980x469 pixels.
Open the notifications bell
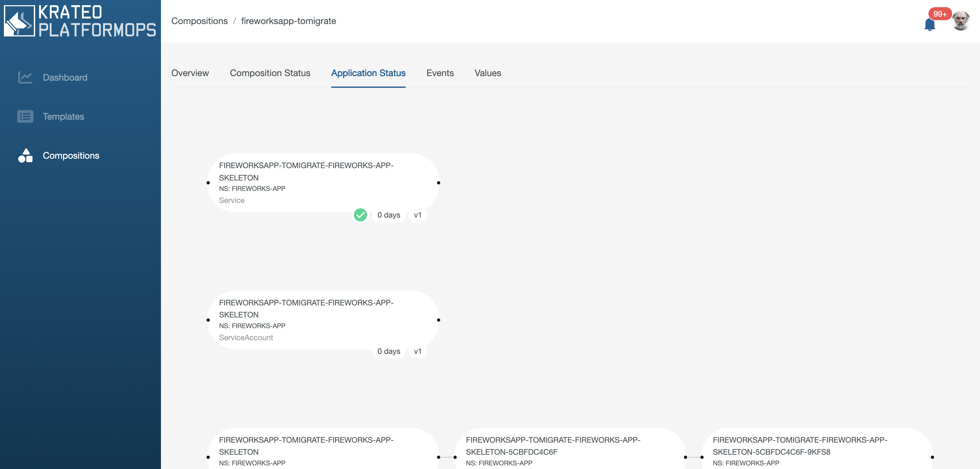[929, 25]
